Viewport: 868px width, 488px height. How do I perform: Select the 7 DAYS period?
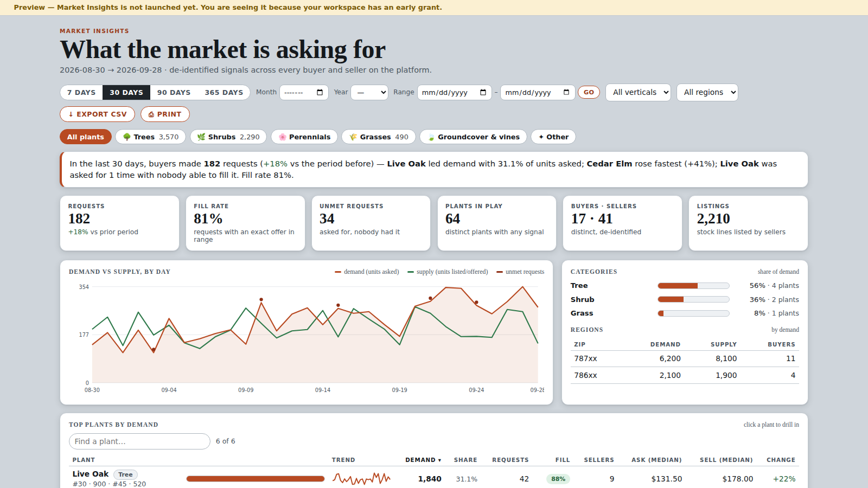pos(81,92)
